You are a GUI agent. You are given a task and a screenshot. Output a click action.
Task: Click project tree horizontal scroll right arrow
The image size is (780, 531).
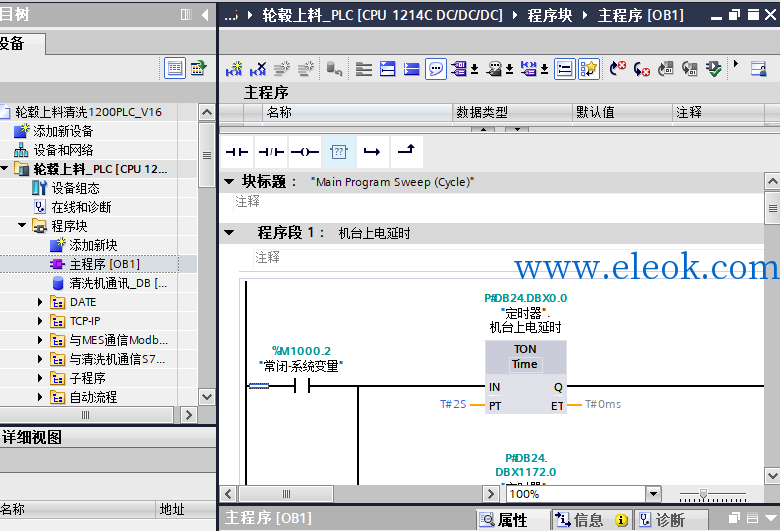coord(189,415)
